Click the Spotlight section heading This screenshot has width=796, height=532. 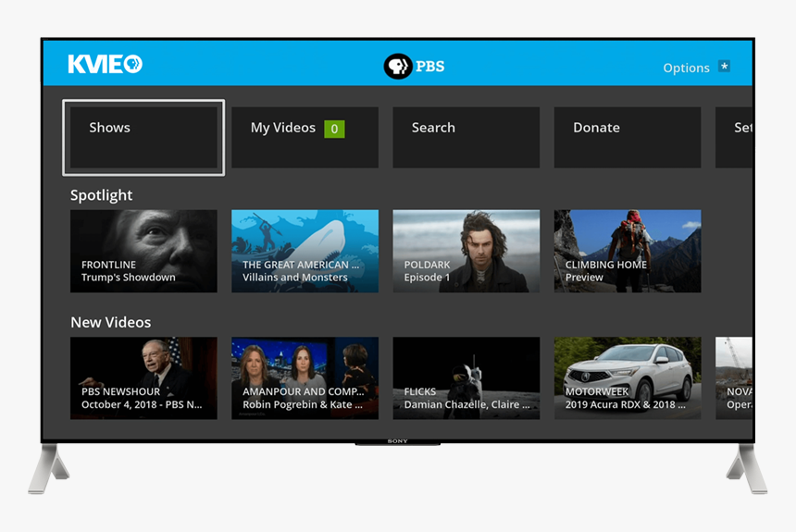101,195
